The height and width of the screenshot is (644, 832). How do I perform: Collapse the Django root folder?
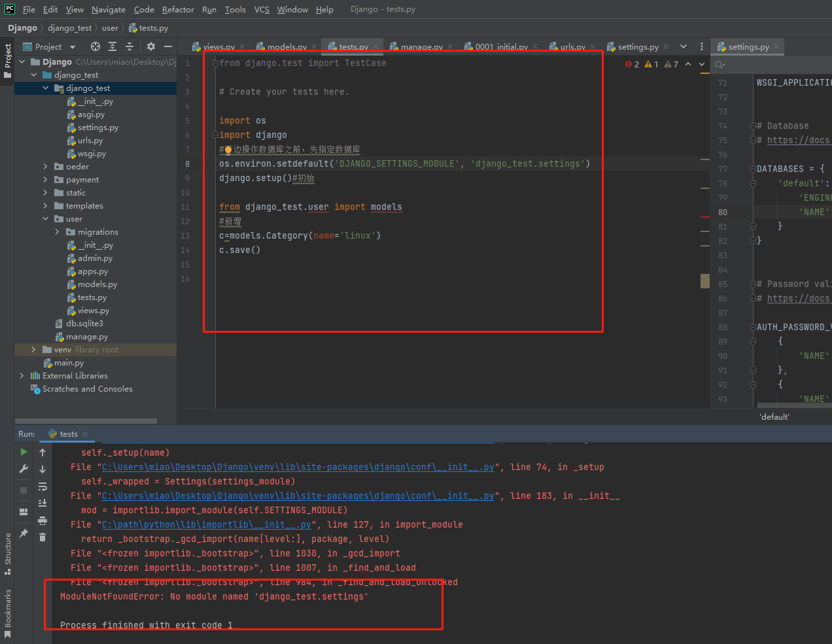pyautogui.click(x=22, y=61)
